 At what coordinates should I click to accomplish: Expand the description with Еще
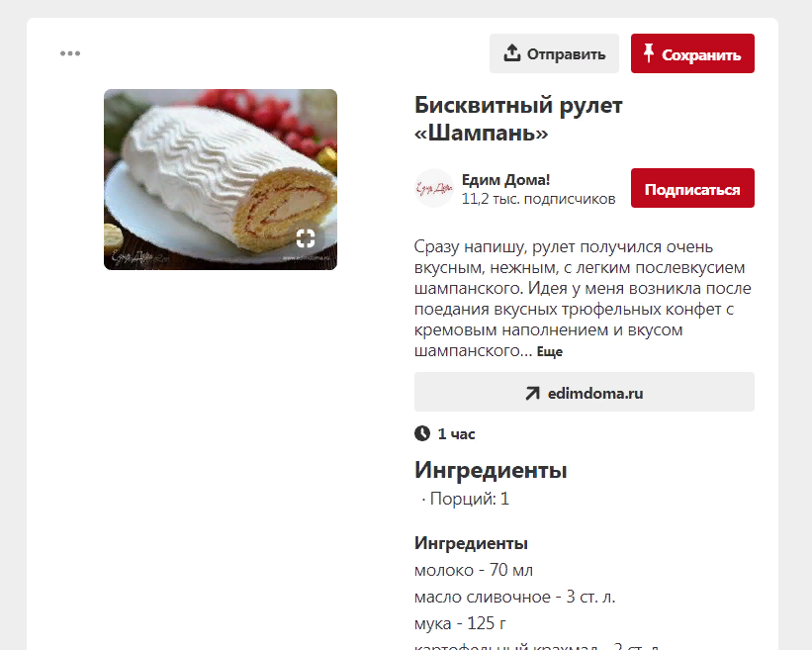[x=550, y=351]
